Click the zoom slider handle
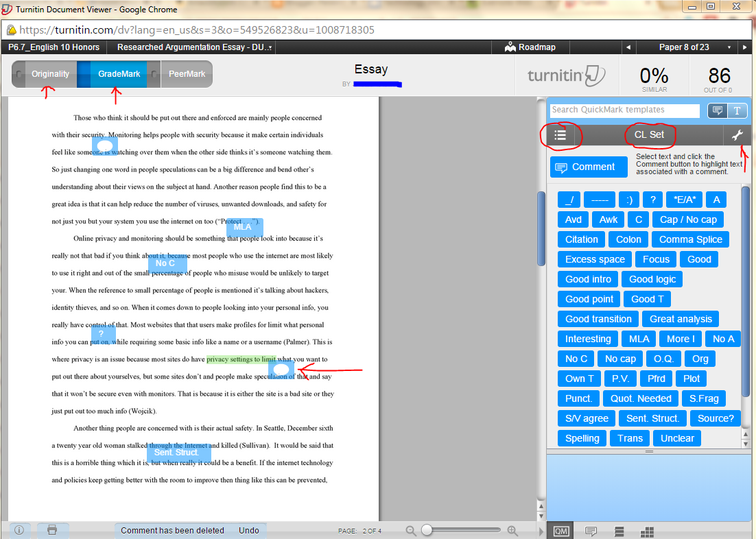This screenshot has width=756, height=539. 427,530
